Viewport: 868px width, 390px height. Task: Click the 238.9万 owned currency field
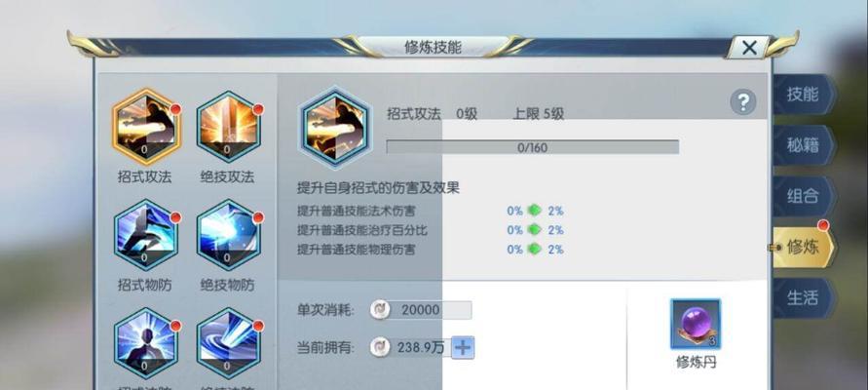point(411,348)
